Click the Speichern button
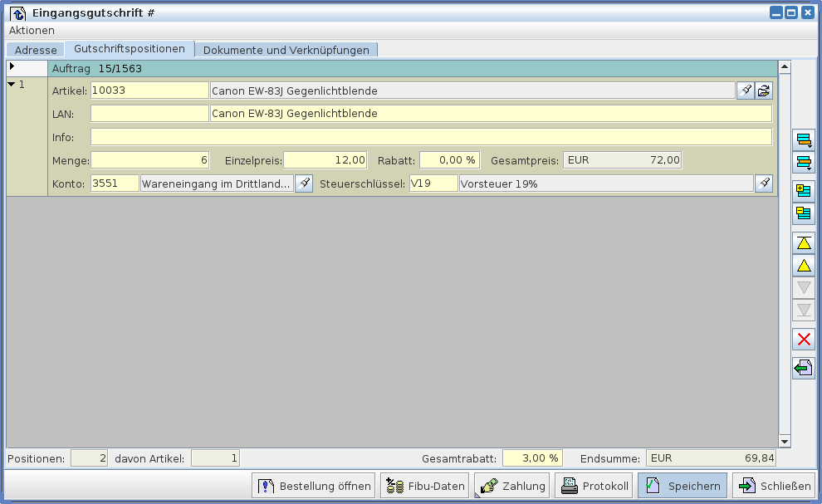The image size is (822, 504). click(682, 486)
